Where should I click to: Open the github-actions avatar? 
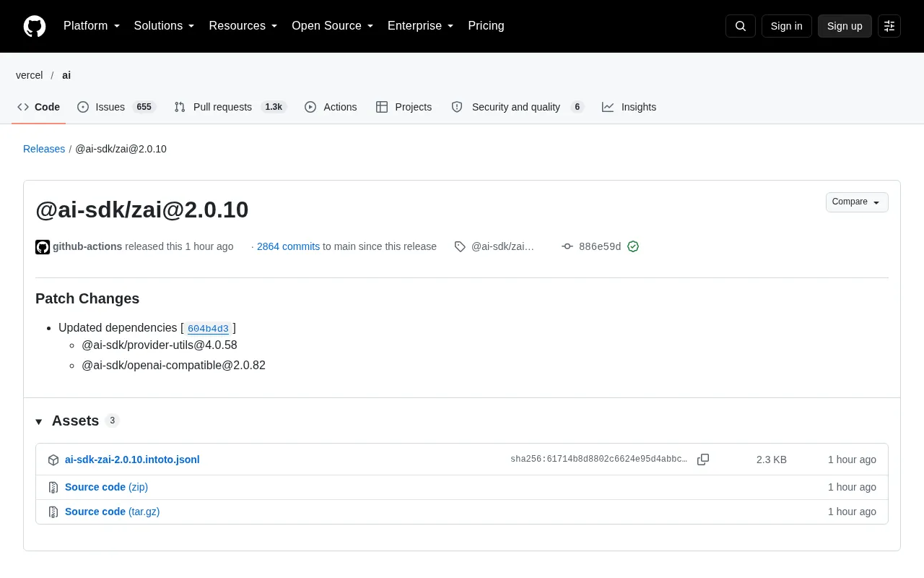43,246
